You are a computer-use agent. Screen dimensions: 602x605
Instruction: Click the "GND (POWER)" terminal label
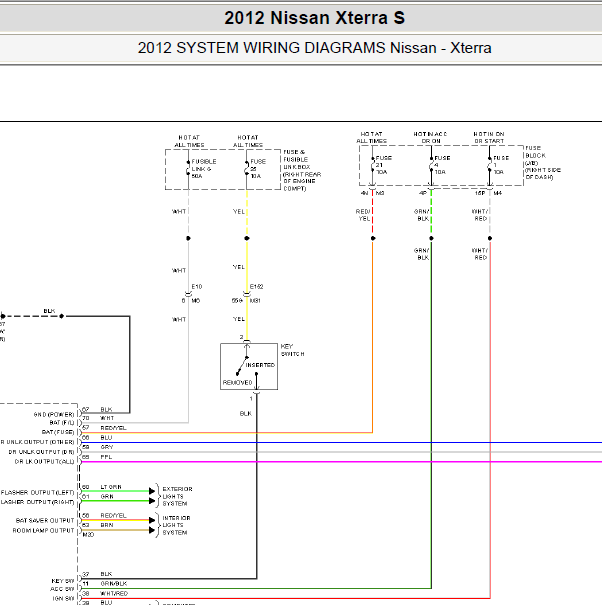click(54, 415)
